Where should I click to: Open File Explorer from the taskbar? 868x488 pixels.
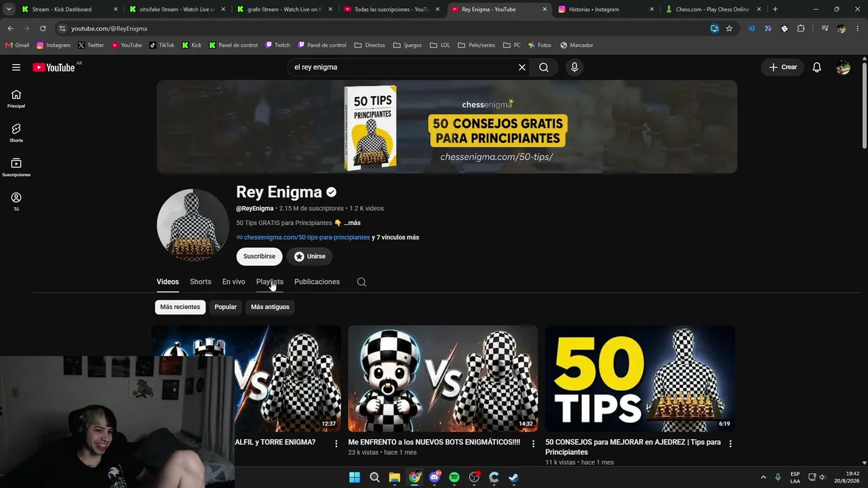[x=395, y=477]
